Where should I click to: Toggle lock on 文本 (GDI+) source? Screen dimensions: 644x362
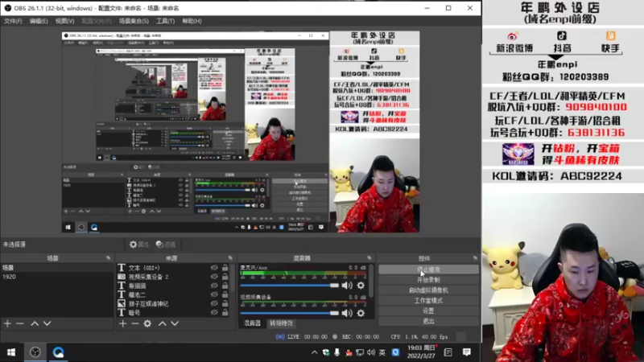[x=225, y=268]
